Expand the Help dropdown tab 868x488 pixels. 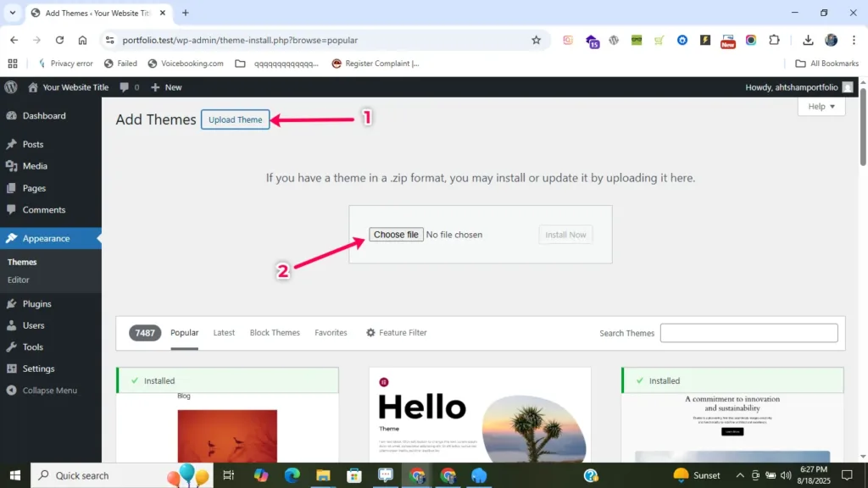821,107
